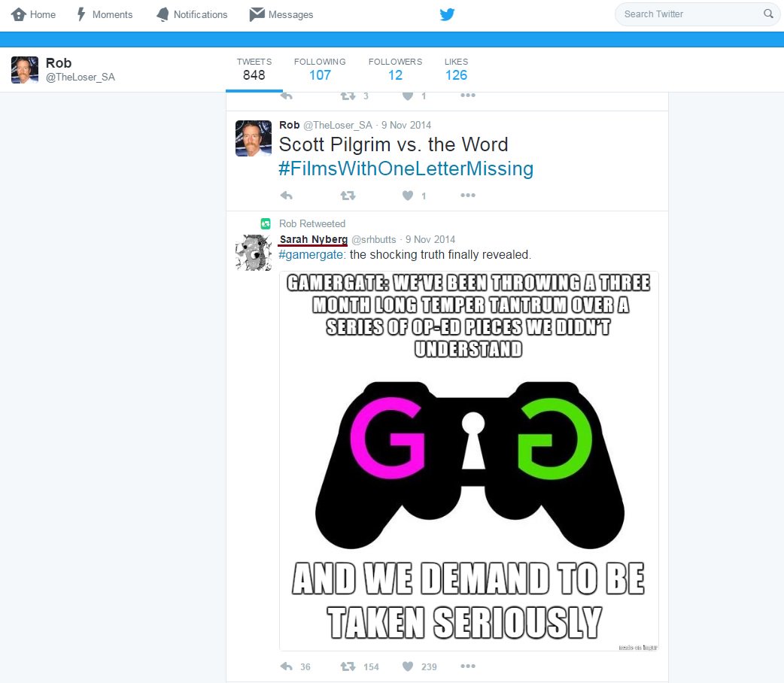Click the @srhbutts handle
Viewport: 784px width, 683px height.
click(x=373, y=239)
